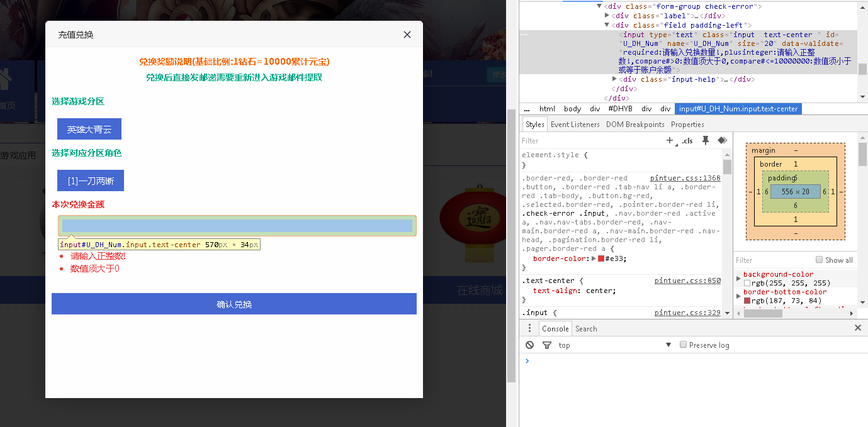Open the console filter funnel icon
Viewport: 868px width, 427px height.
tap(547, 345)
